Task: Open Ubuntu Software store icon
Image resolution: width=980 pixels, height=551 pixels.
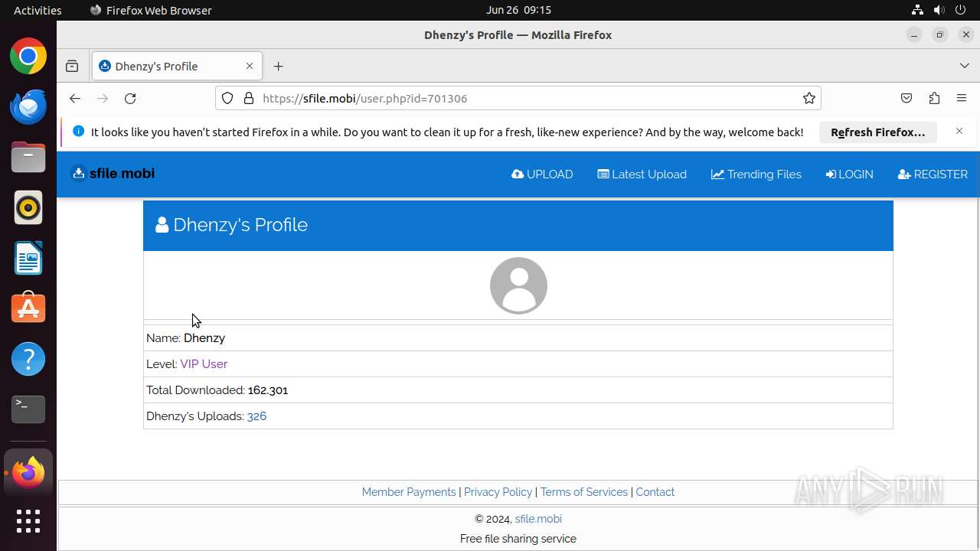Action: [x=28, y=308]
